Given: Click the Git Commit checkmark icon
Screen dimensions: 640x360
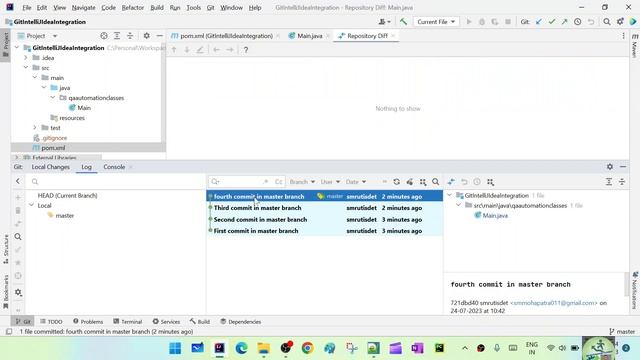Looking at the screenshot, I should (552, 22).
